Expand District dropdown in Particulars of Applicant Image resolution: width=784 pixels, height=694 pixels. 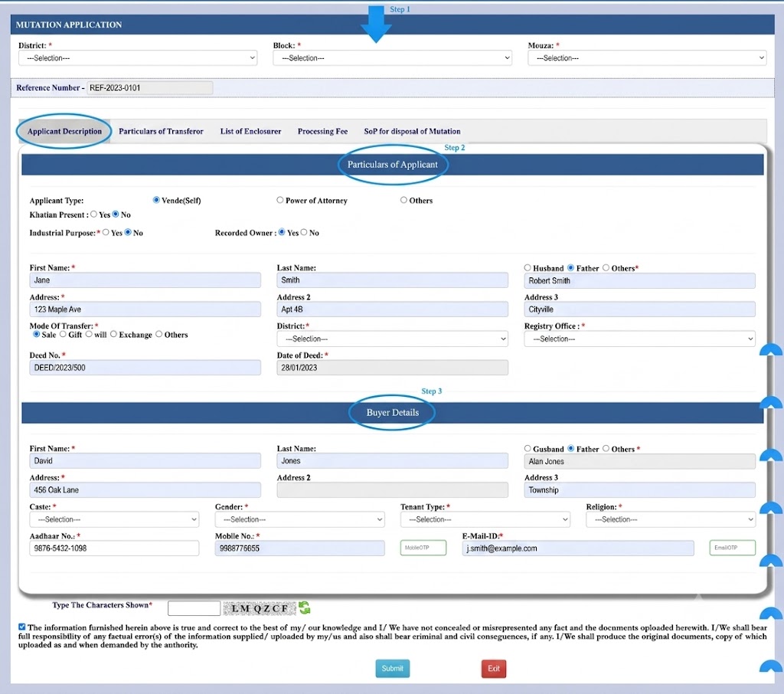(x=392, y=339)
